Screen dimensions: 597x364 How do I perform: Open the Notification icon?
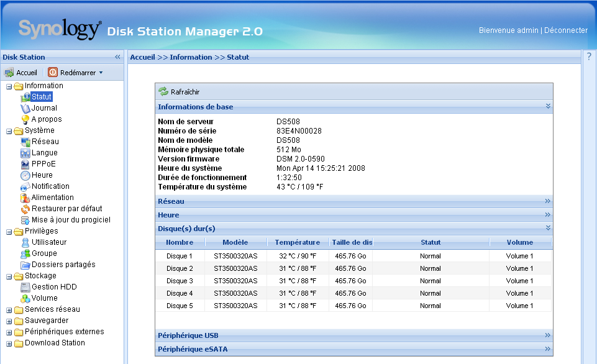pos(25,186)
